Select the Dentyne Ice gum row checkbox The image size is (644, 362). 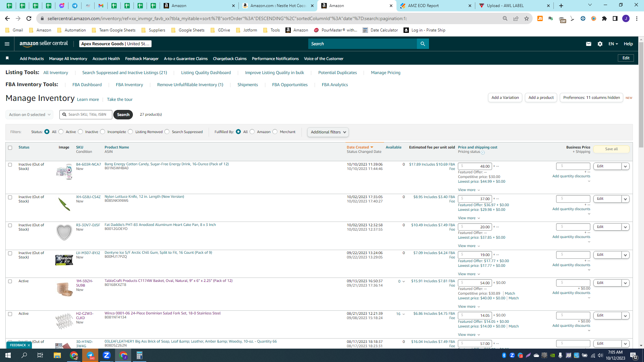click(x=10, y=253)
